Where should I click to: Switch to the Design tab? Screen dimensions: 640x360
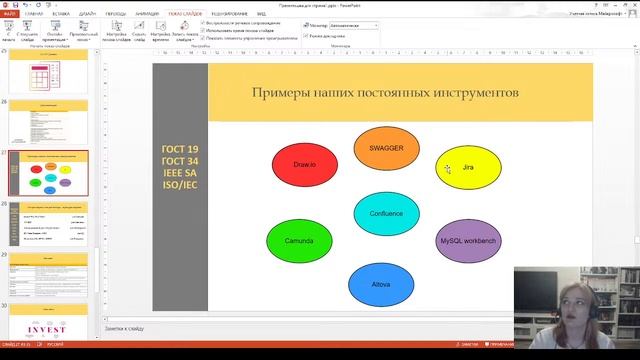pos(87,13)
